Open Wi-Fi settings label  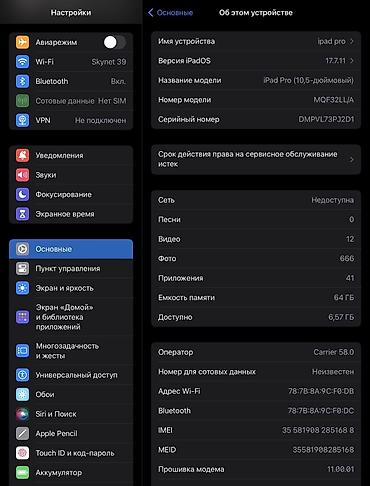pyautogui.click(x=45, y=62)
